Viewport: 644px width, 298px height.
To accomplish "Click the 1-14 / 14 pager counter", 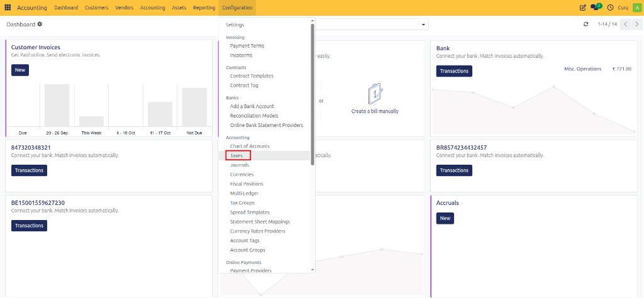I will pyautogui.click(x=608, y=25).
